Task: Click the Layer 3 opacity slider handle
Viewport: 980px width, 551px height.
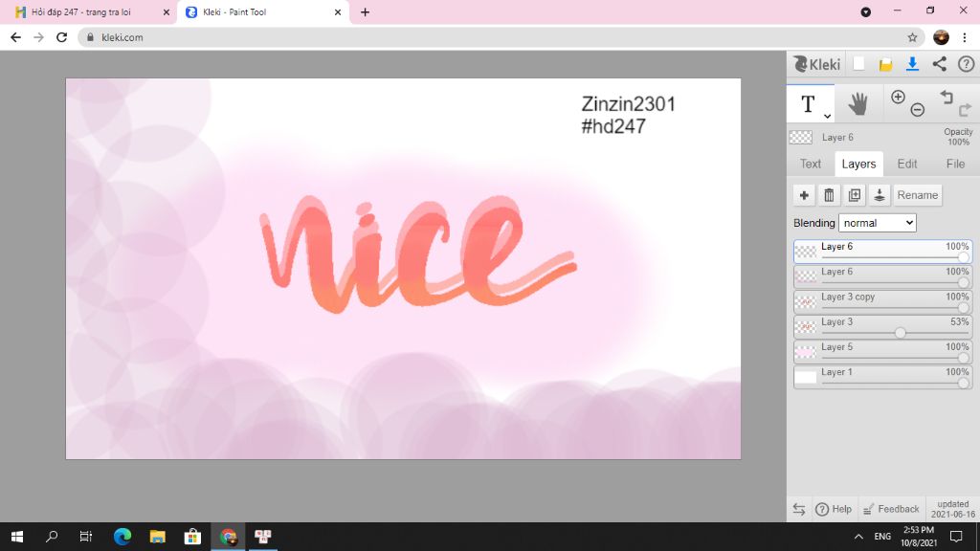Action: pyautogui.click(x=900, y=333)
